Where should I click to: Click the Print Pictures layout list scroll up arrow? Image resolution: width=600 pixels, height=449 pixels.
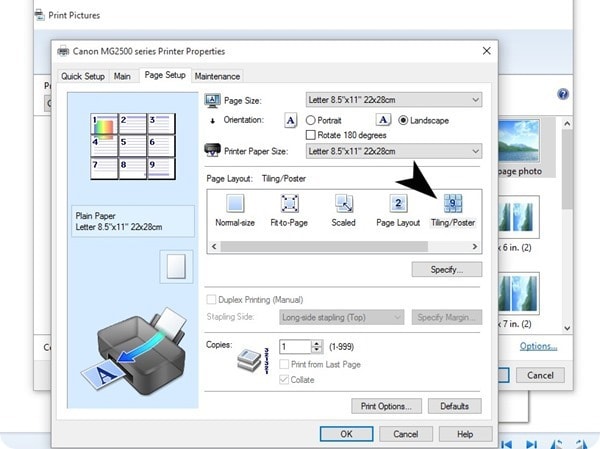(567, 124)
